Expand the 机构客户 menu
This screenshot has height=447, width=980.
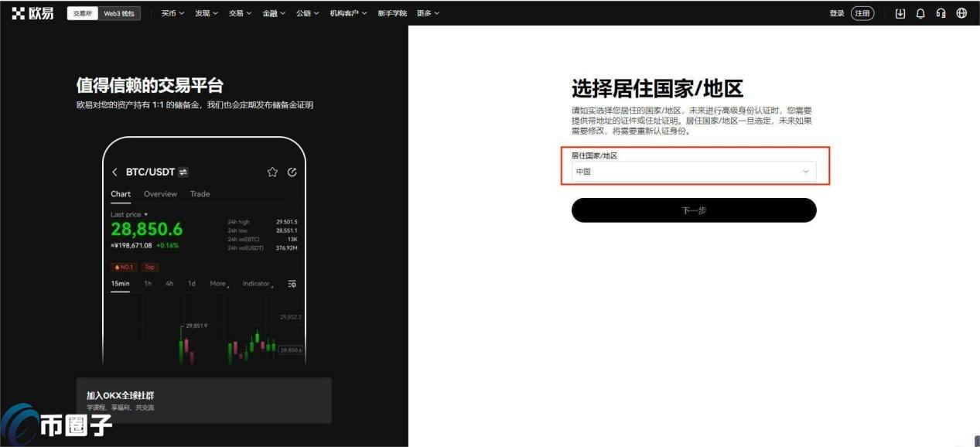pyautogui.click(x=349, y=13)
